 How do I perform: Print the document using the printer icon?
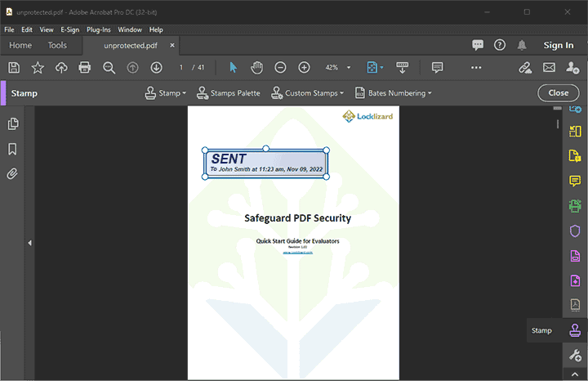click(x=85, y=68)
